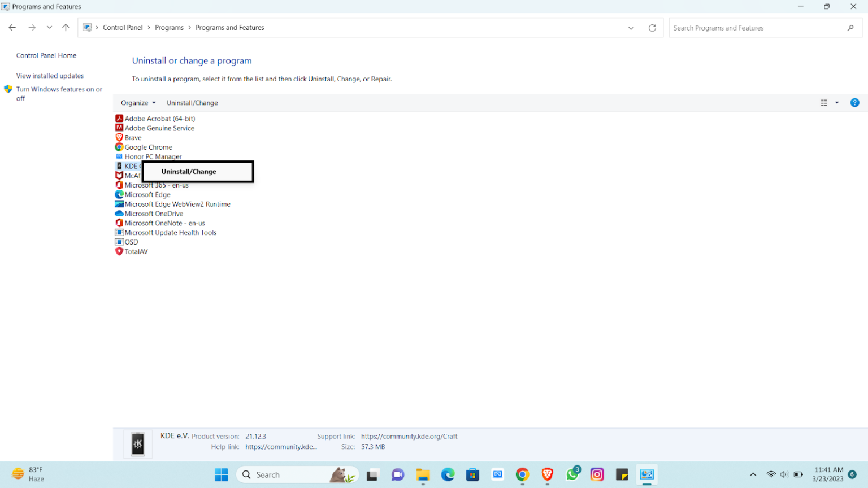Open WhatsApp from the taskbar

[572, 474]
